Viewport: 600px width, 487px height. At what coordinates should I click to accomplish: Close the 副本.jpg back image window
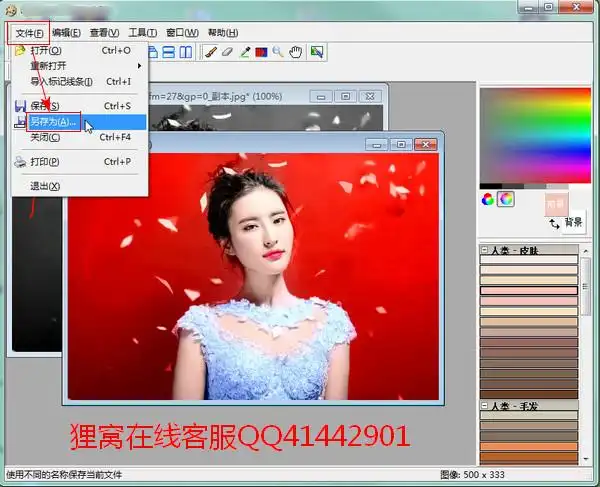coord(370,96)
